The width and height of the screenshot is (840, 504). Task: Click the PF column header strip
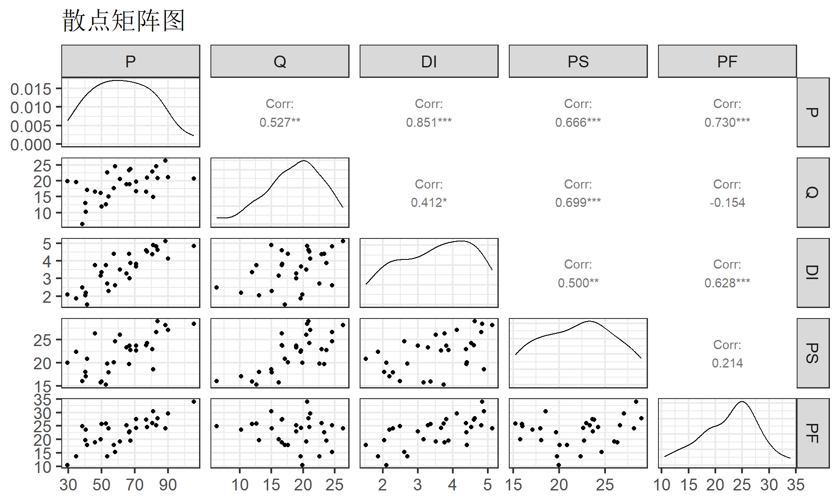point(727,61)
